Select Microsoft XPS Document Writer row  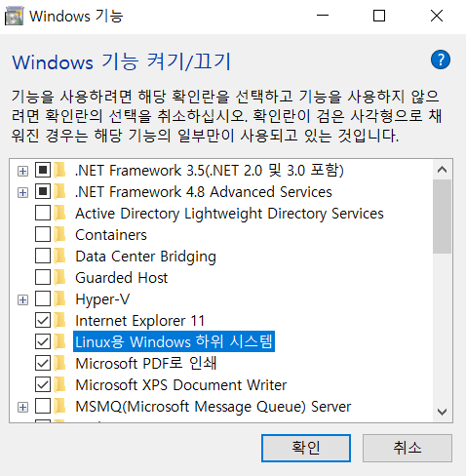coord(181,385)
